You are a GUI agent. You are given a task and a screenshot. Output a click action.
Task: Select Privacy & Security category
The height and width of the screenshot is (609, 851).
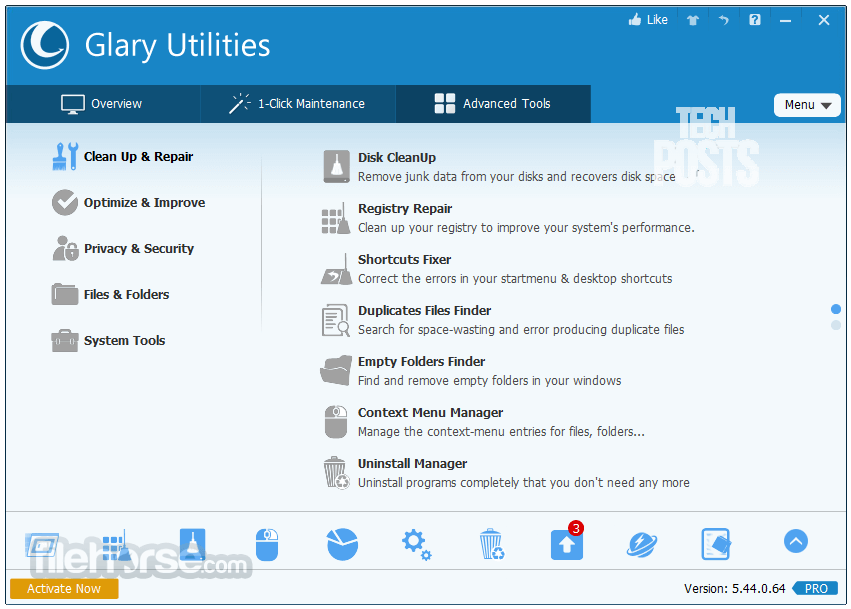coord(123,249)
